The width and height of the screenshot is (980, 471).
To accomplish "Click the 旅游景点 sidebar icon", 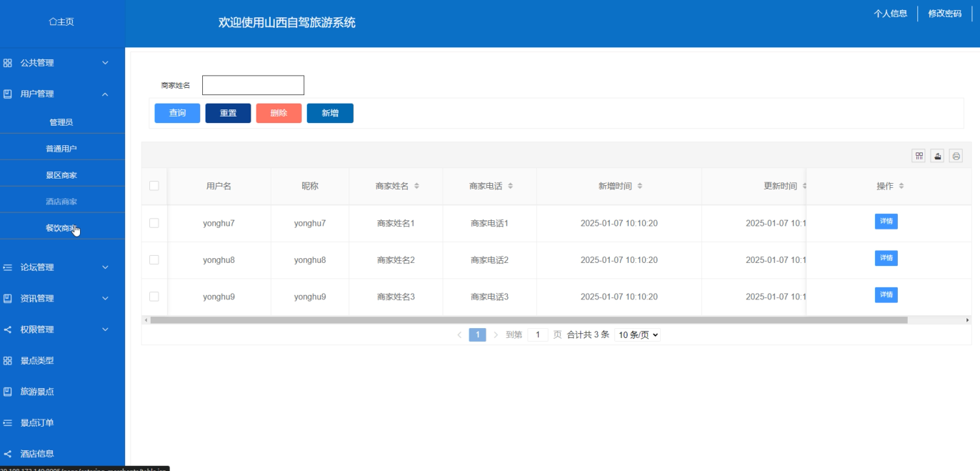I will [8, 392].
